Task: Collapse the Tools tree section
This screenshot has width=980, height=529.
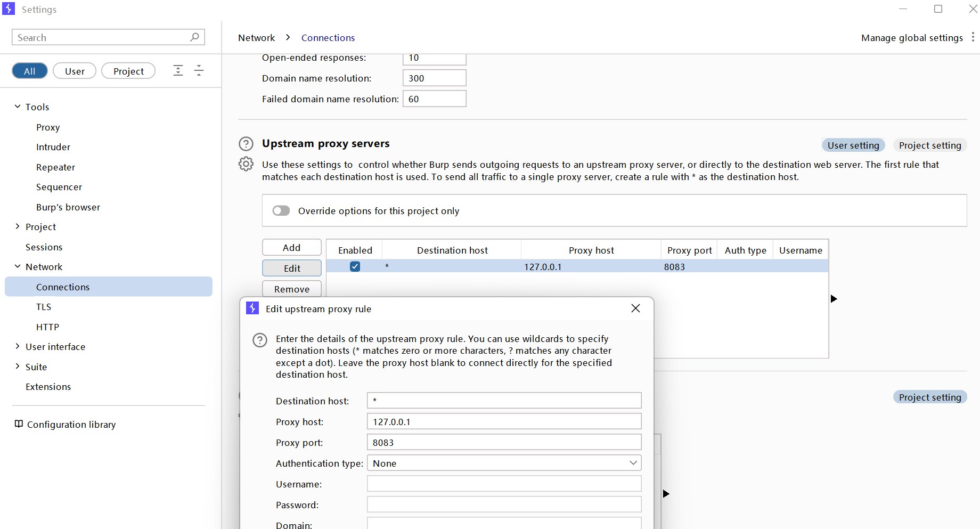Action: pyautogui.click(x=18, y=107)
